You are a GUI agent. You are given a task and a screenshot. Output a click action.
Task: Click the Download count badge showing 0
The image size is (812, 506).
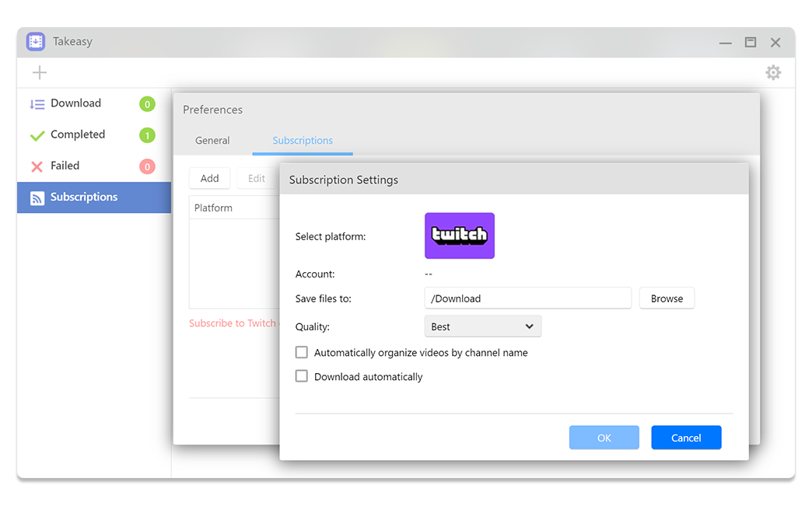click(x=147, y=104)
